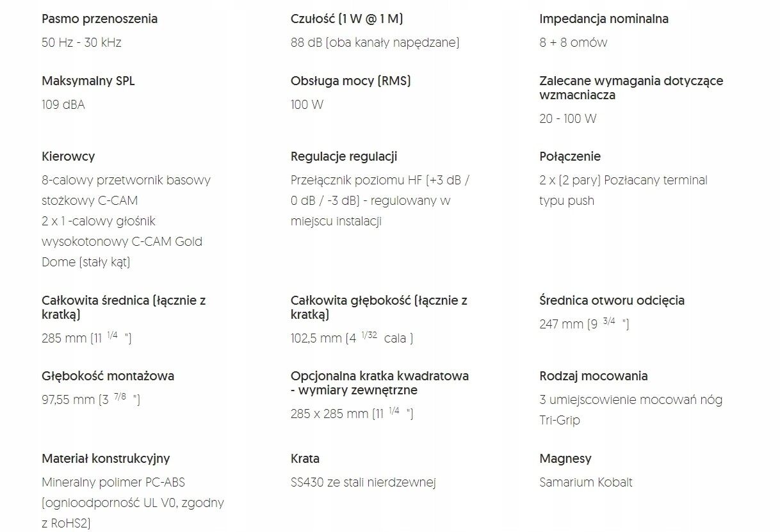This screenshot has height=532, width=780.
Task: Select the 50 Hz - 30 kHz value
Action: pos(81,42)
